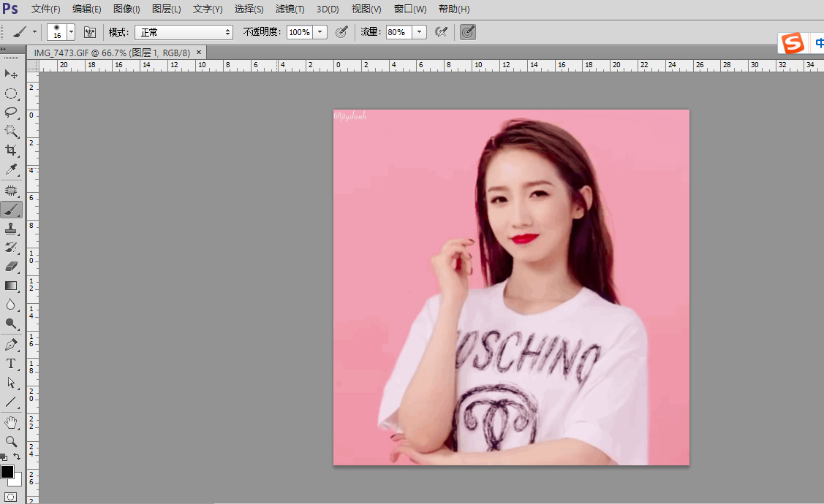Select the Clone Stamp tool
The width and height of the screenshot is (824, 504).
(11, 229)
